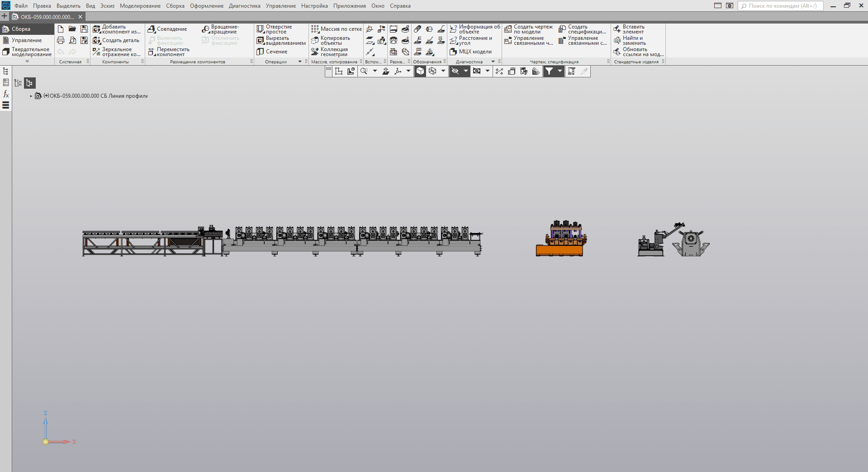Click the Управление toolset button
Screen dimensions: 868x472
(26, 40)
